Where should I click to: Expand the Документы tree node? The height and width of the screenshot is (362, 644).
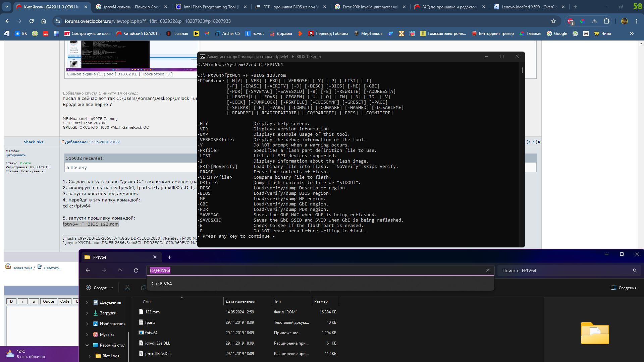pyautogui.click(x=87, y=302)
